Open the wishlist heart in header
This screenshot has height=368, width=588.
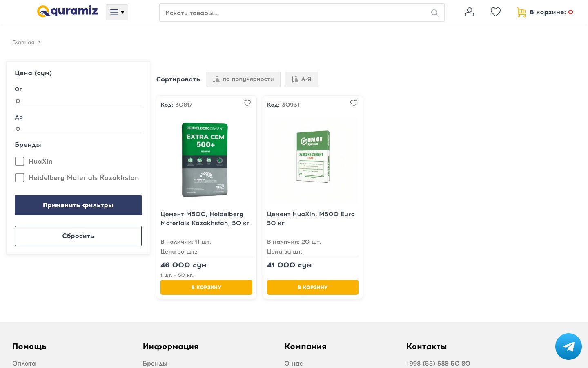point(496,12)
